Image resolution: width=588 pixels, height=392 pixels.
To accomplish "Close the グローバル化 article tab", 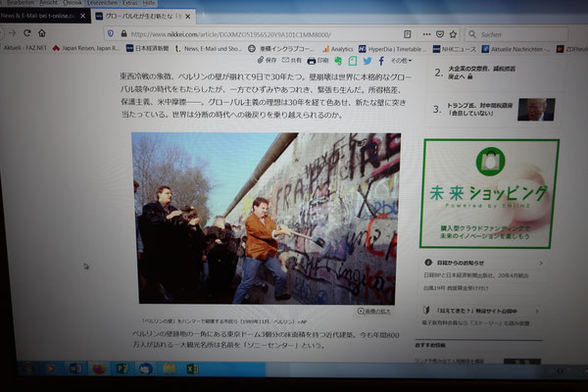I will pyautogui.click(x=188, y=17).
